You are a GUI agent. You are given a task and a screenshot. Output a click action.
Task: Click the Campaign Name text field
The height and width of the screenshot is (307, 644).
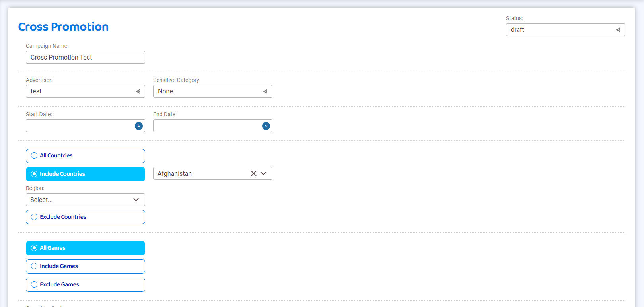(85, 57)
